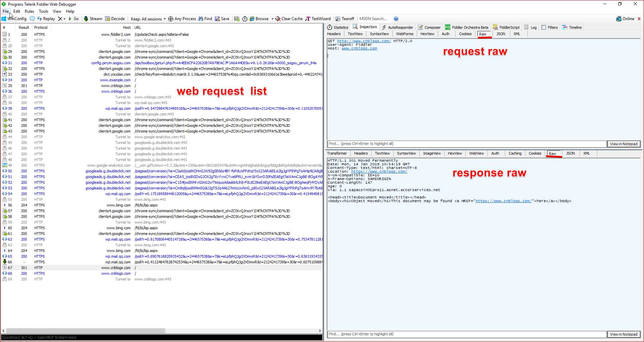The image size is (644, 342).
Task: Click the comment speech bubble icon
Action: coord(32,19)
